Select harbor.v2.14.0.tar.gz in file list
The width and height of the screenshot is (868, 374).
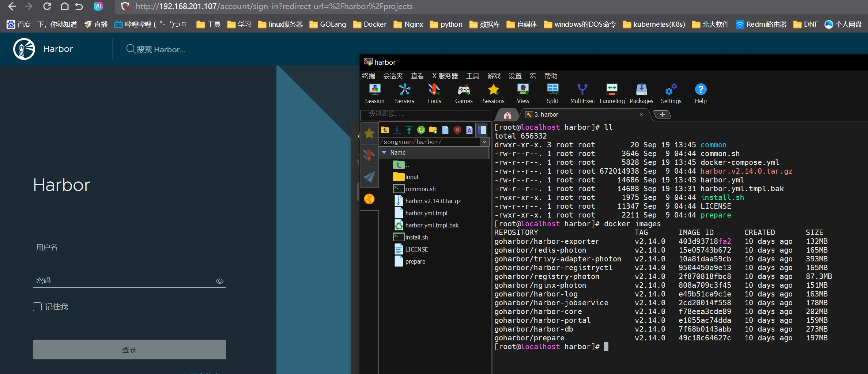(427, 201)
